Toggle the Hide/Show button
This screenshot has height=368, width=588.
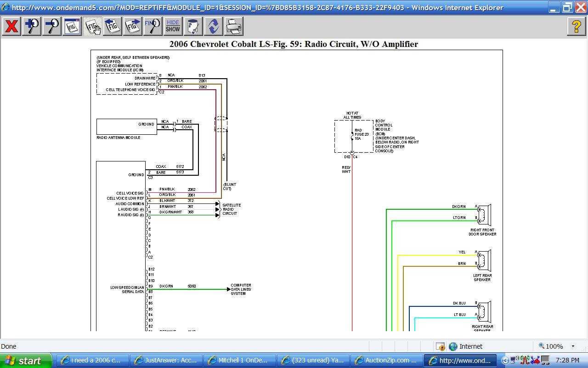tap(173, 26)
